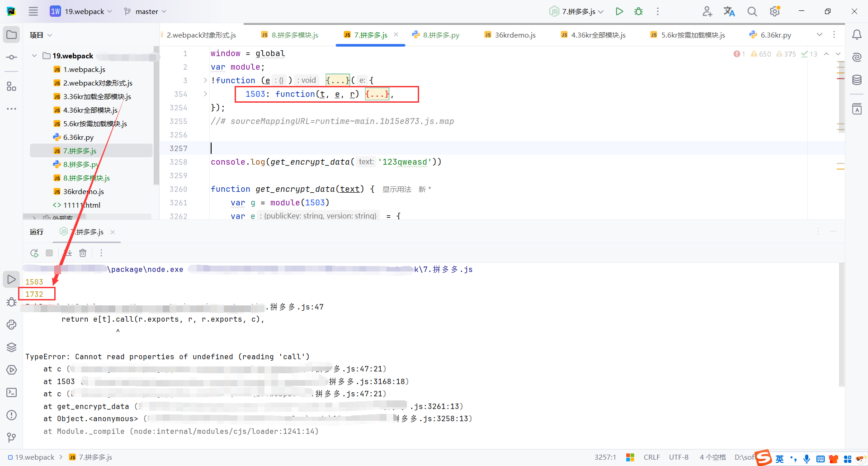Open the Services tool window
Screen dimensions: 868x466
(11, 370)
